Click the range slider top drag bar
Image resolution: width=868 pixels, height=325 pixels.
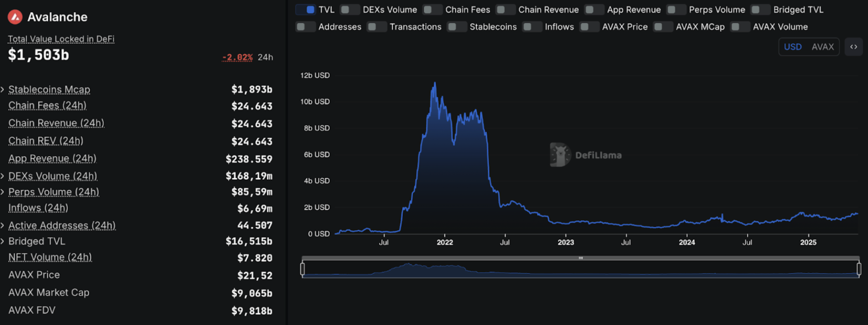(x=581, y=258)
